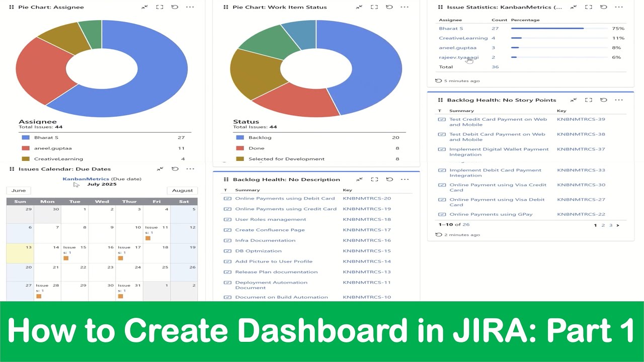This screenshot has width=644, height=362.
Task: Go to June in the calendar
Action: point(19,191)
